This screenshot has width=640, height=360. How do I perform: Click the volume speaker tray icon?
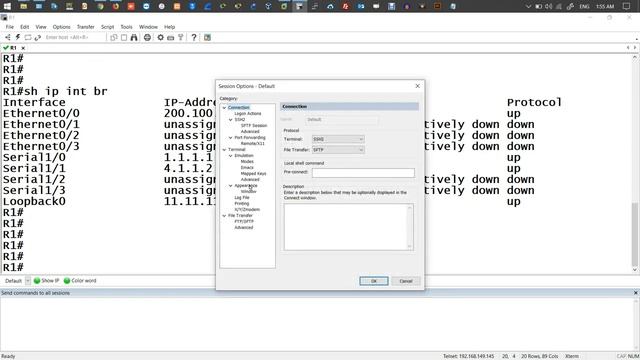pos(549,6)
